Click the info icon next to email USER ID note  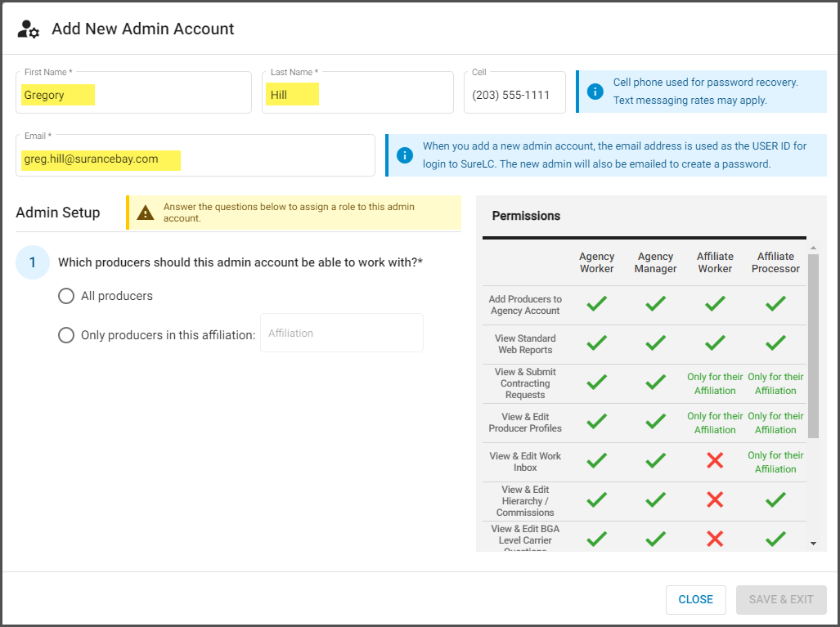(405, 155)
